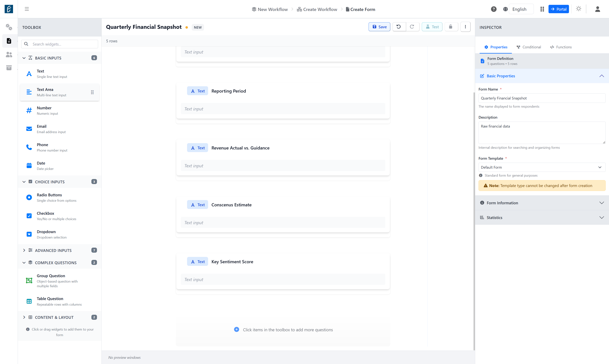Open the hamburger navigation menu
This screenshot has height=364, width=609.
pos(27,9)
